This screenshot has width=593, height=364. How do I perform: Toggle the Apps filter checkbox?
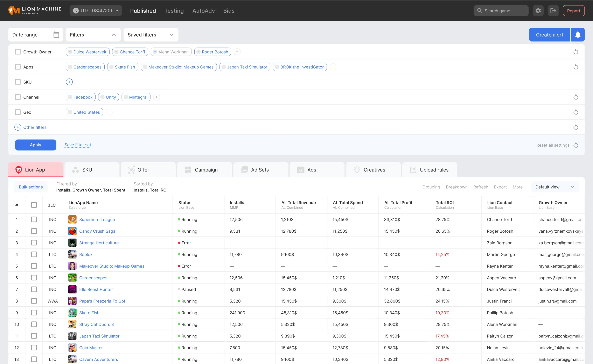(x=18, y=67)
